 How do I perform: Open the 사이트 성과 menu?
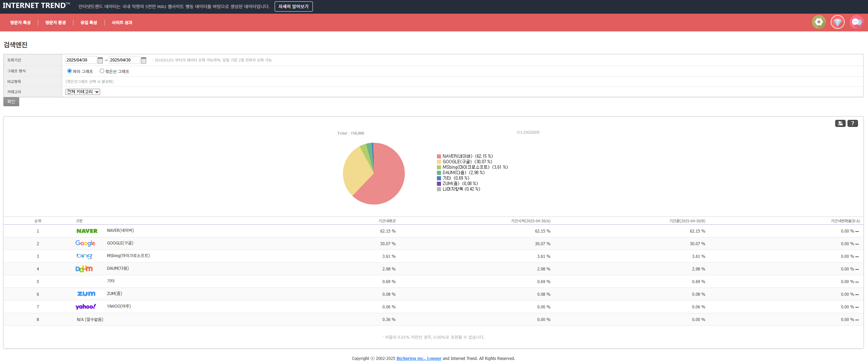pyautogui.click(x=122, y=23)
